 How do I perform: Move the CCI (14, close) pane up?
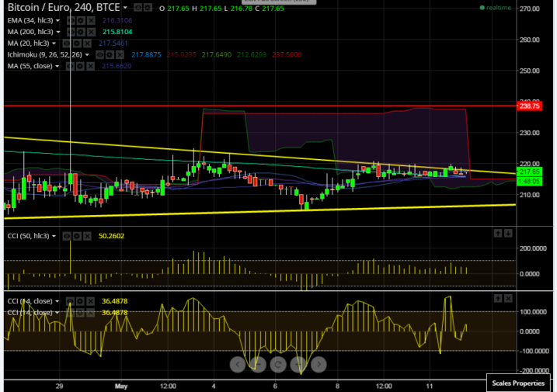498,299
